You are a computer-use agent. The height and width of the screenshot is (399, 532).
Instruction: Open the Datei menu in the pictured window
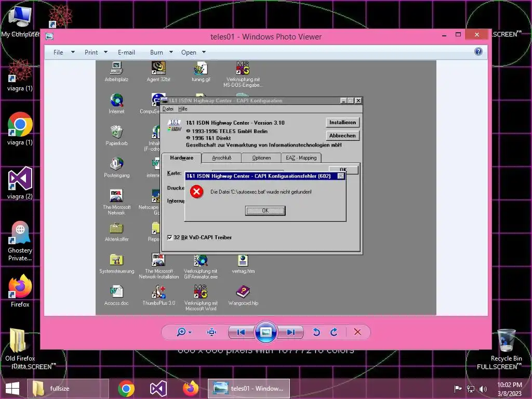(x=168, y=109)
